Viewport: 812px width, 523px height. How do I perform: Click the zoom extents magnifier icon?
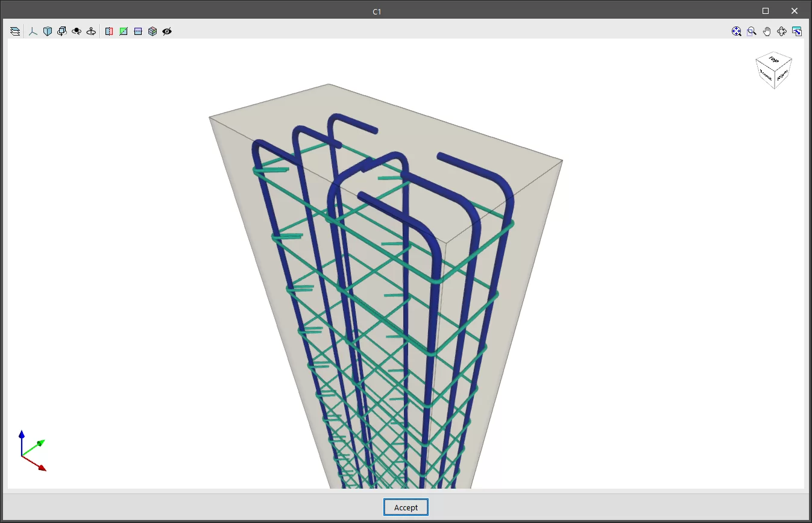(737, 31)
